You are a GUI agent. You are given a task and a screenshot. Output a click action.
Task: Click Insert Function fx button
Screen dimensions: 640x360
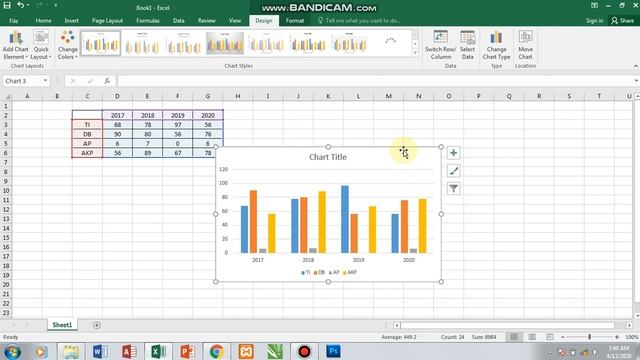[107, 81]
